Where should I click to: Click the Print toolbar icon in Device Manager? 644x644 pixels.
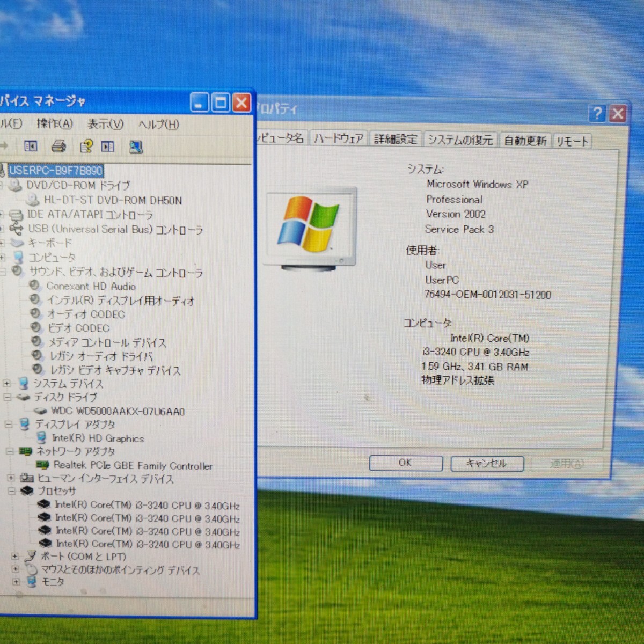[x=58, y=146]
